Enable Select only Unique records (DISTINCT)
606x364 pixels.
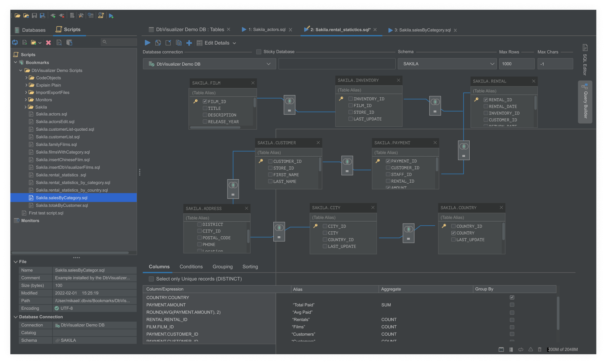(x=151, y=279)
